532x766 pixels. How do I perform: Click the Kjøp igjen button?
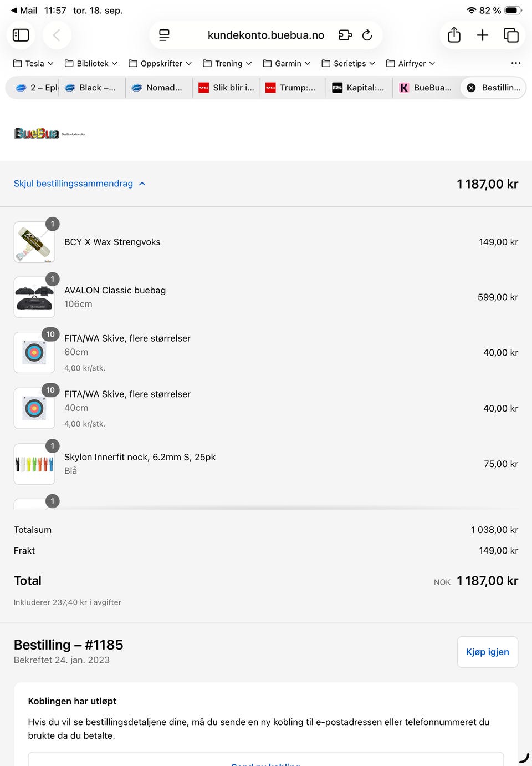(487, 652)
